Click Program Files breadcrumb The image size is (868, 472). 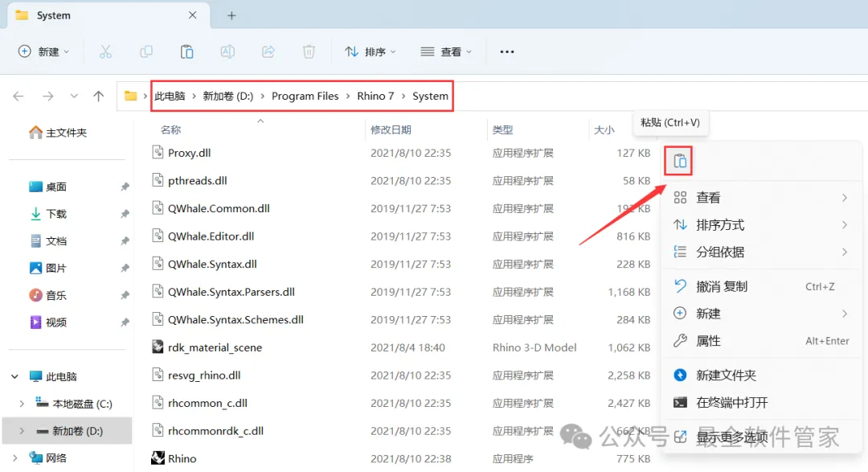pos(305,96)
